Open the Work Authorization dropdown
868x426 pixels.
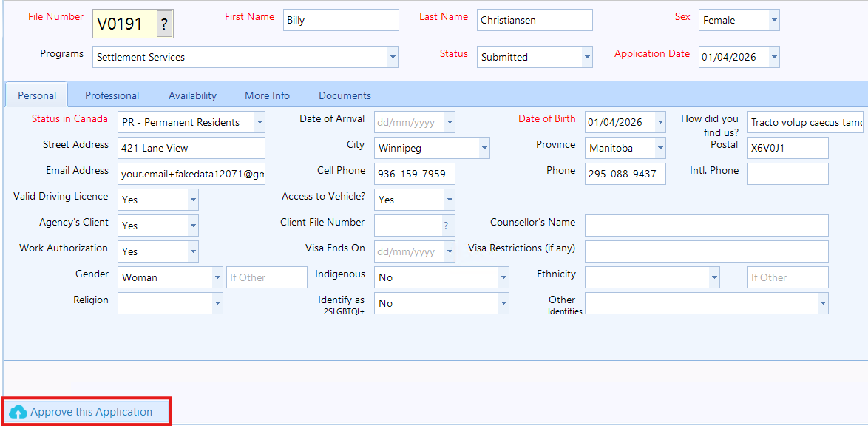(x=193, y=251)
